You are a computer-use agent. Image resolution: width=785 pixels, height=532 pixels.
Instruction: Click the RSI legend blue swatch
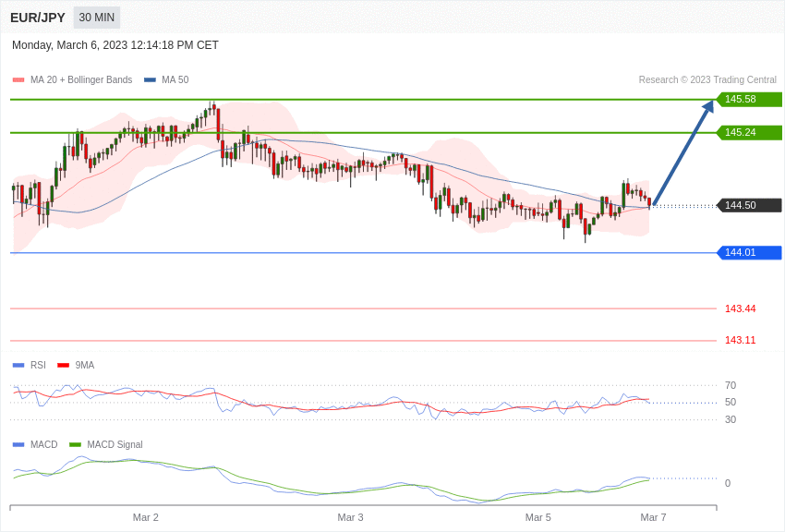18,366
